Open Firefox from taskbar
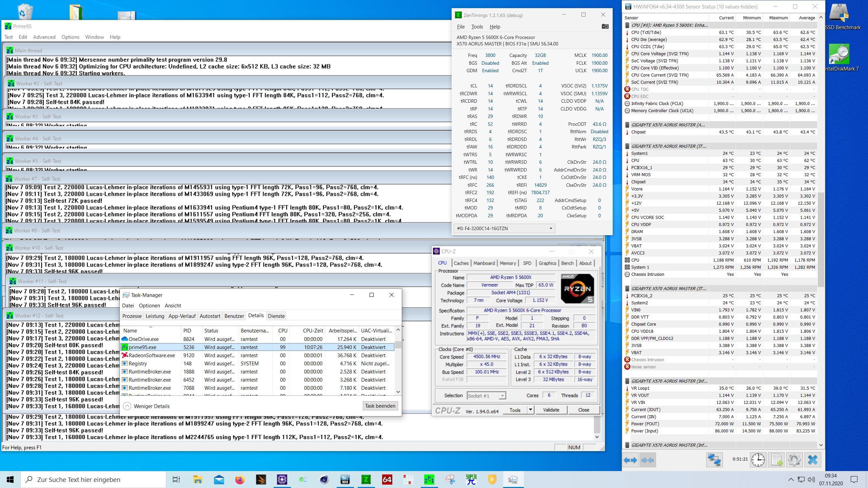Image resolution: width=868 pixels, height=488 pixels. coord(240,479)
